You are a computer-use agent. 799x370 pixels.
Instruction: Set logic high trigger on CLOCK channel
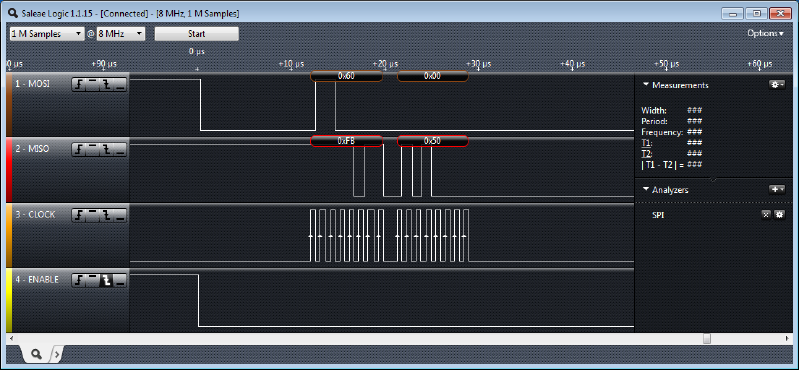pos(93,216)
